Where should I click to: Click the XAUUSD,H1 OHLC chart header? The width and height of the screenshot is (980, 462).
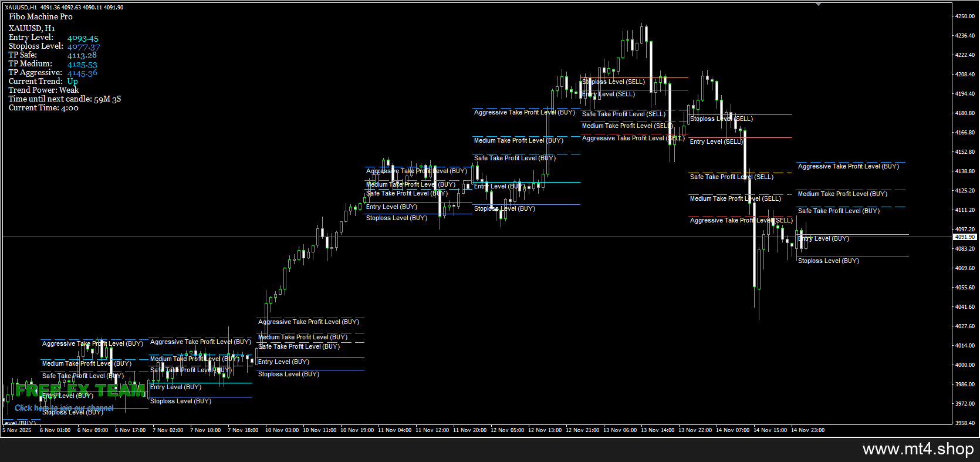[64, 8]
